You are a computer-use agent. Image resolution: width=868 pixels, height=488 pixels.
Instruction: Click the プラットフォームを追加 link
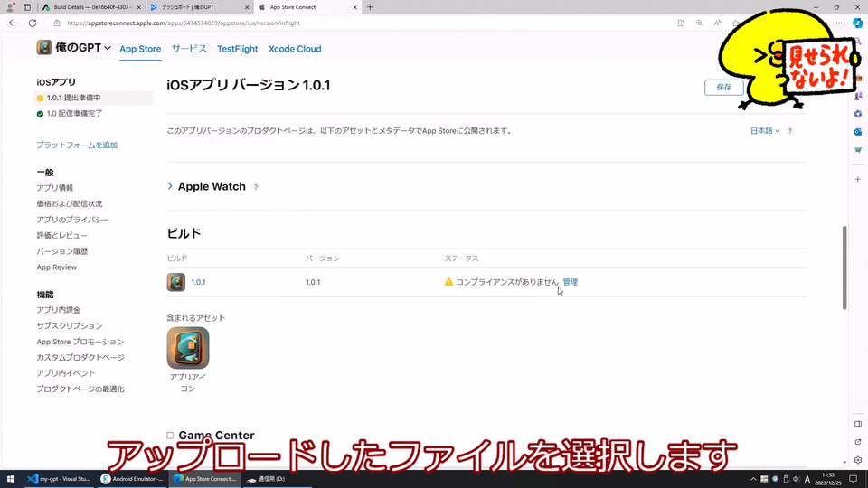[x=77, y=145]
